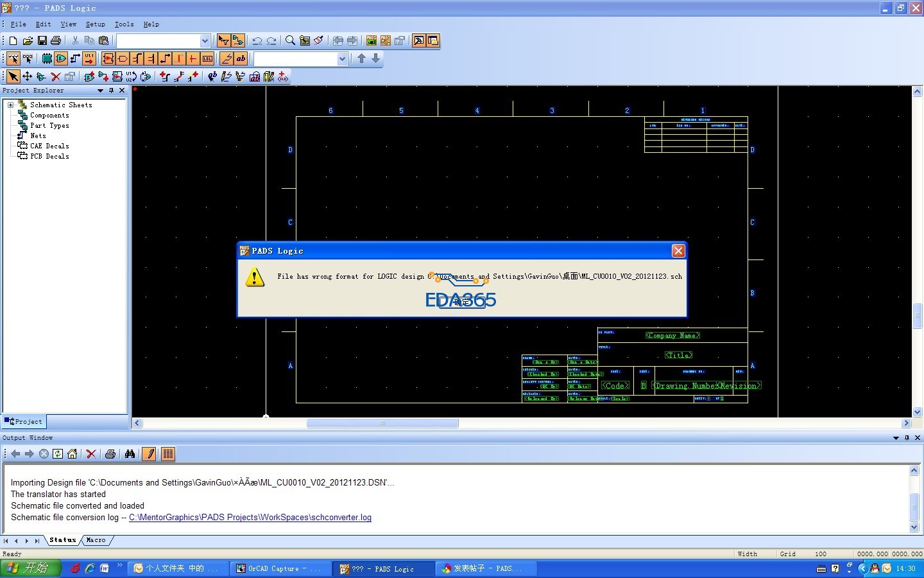
Task: Toggle the pencil icon in Output Window toolbar
Action: click(x=149, y=454)
